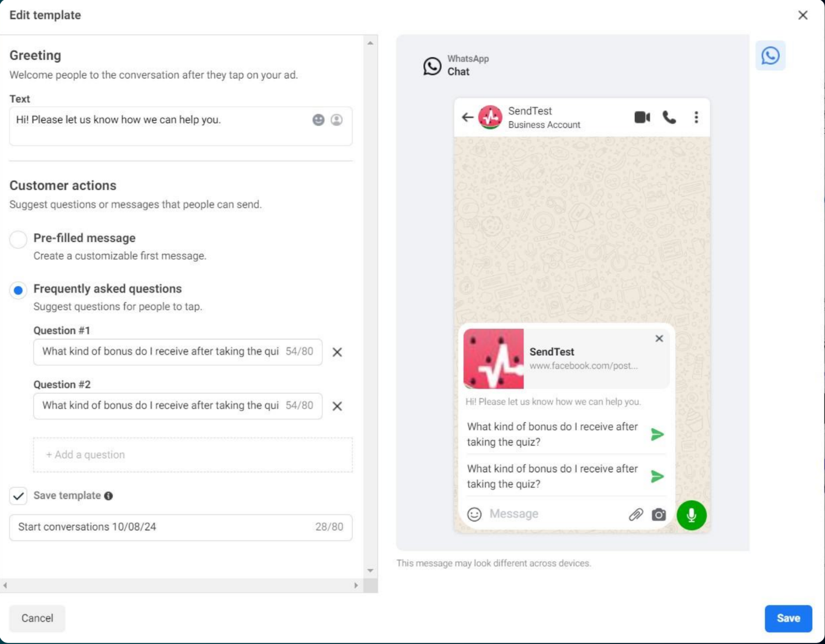Send the first suggested question in preview
825x644 pixels.
tap(657, 435)
